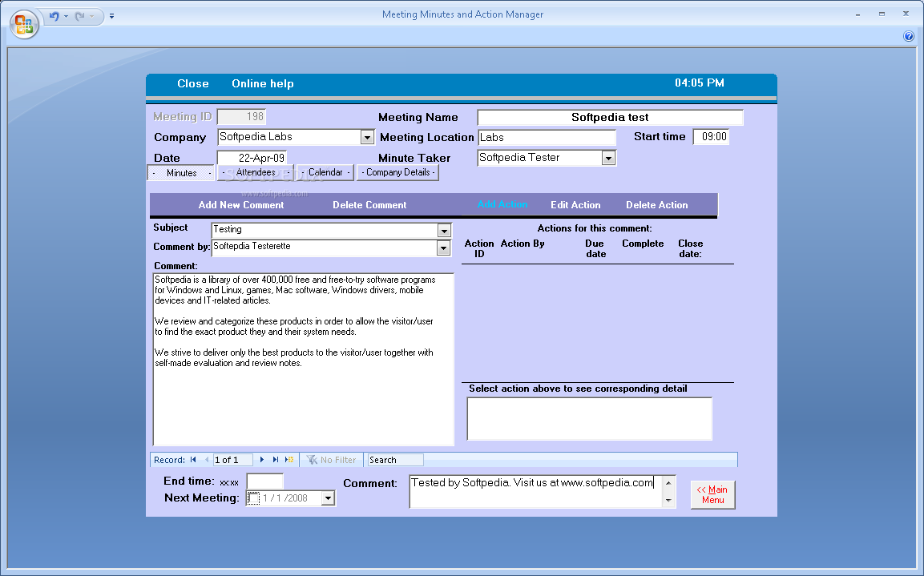This screenshot has width=924, height=576.
Task: Return via the Main Menu button
Action: [x=712, y=495]
